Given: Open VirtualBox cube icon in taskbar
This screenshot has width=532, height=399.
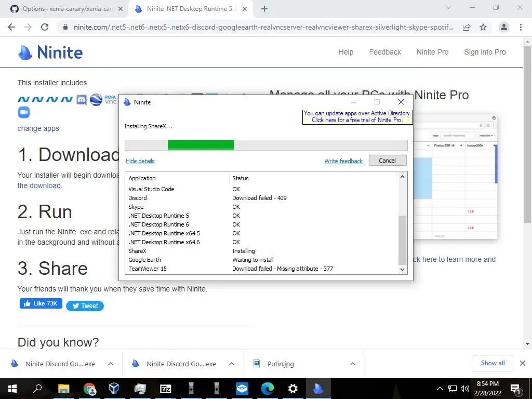Looking at the screenshot, I should pos(114,389).
